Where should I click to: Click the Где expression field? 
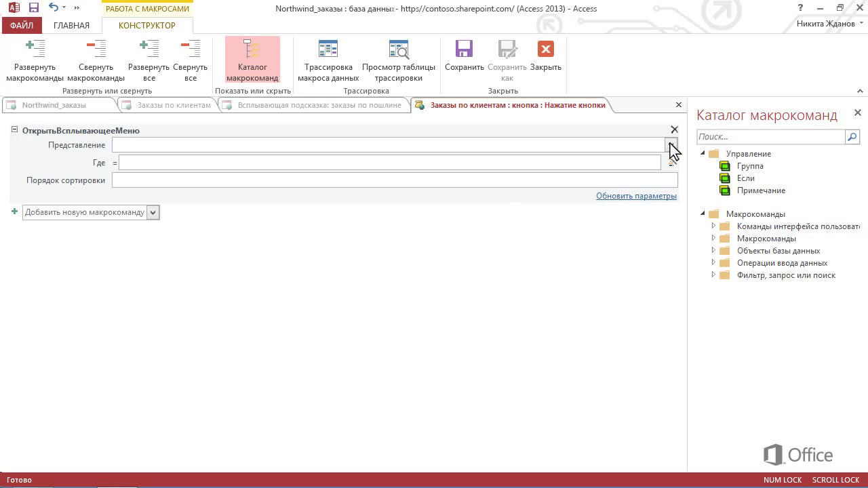point(390,163)
